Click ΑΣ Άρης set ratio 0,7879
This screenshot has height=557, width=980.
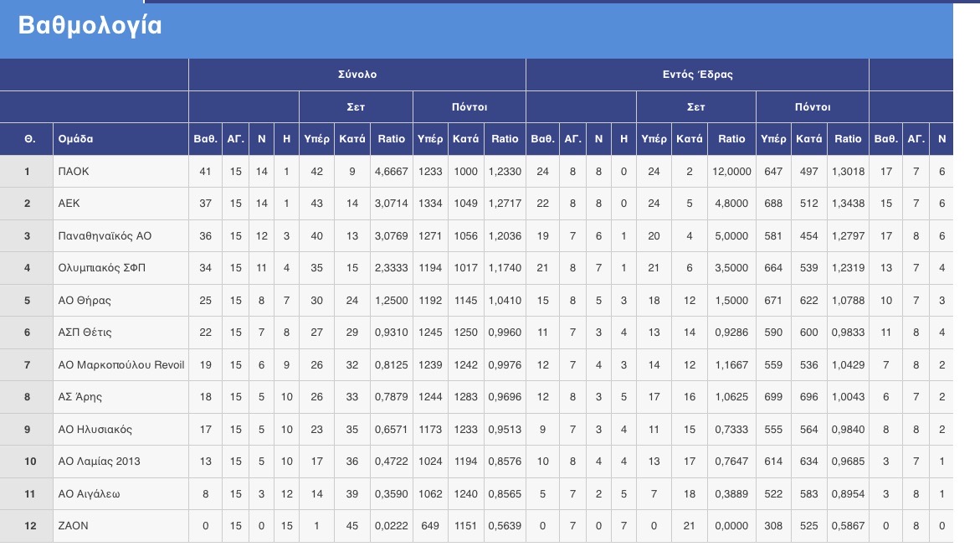pyautogui.click(x=392, y=397)
